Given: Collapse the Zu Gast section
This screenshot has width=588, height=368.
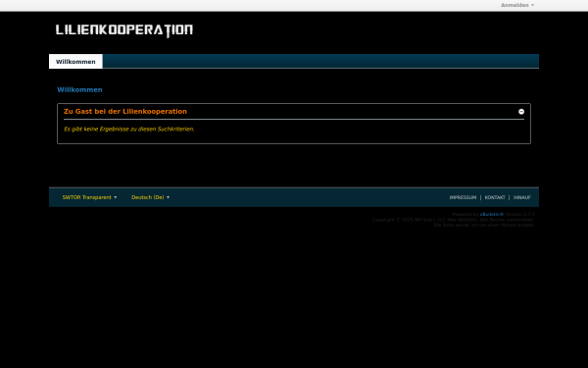Looking at the screenshot, I should tap(521, 112).
